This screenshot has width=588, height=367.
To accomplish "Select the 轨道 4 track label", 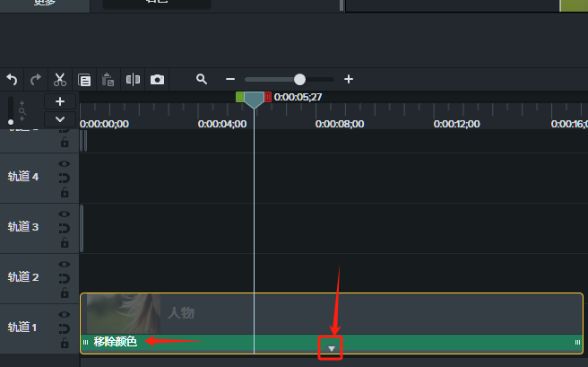I will pyautogui.click(x=23, y=177).
